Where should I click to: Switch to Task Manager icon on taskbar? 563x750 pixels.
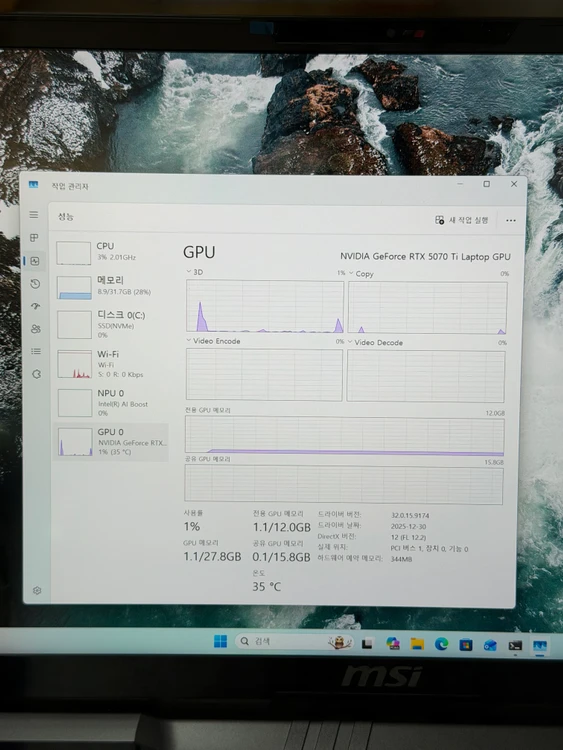[540, 646]
